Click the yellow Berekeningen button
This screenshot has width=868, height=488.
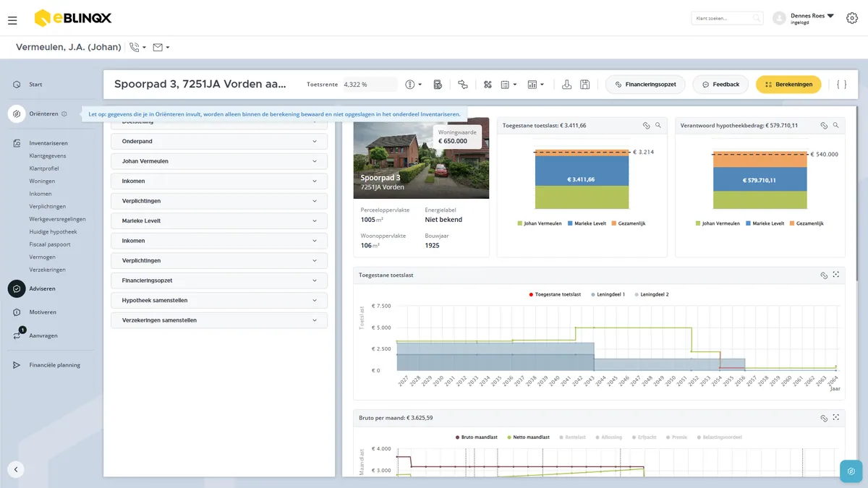coord(788,85)
